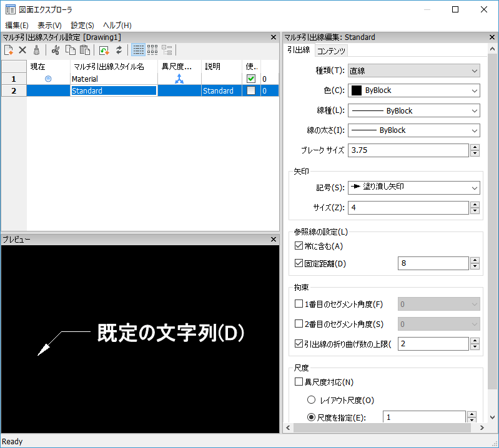Click row header number 2
Screen dimensions: 499x448
(x=14, y=90)
